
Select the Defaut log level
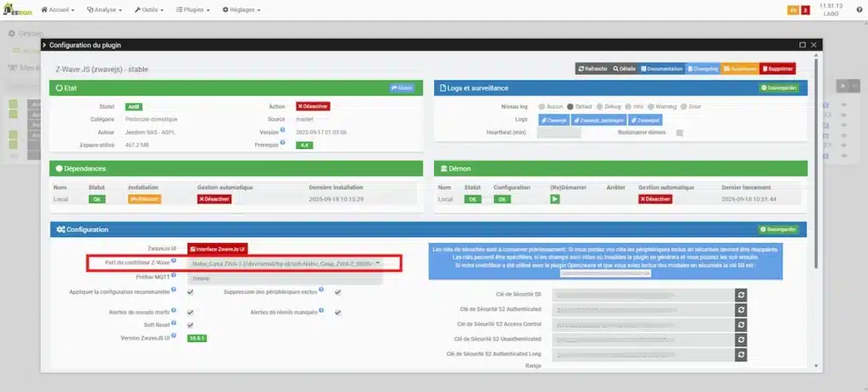tap(570, 106)
